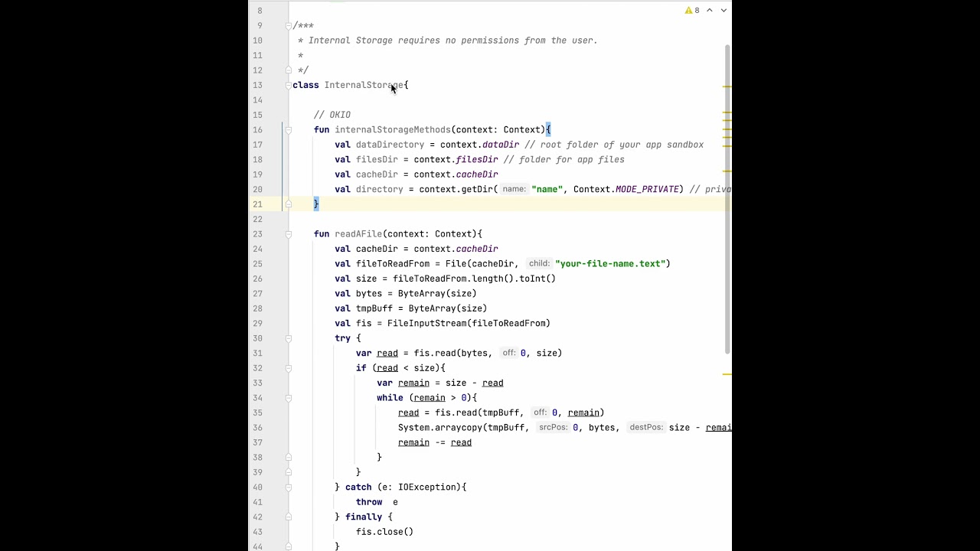
Task: Click the readAFile function name
Action: point(358,233)
